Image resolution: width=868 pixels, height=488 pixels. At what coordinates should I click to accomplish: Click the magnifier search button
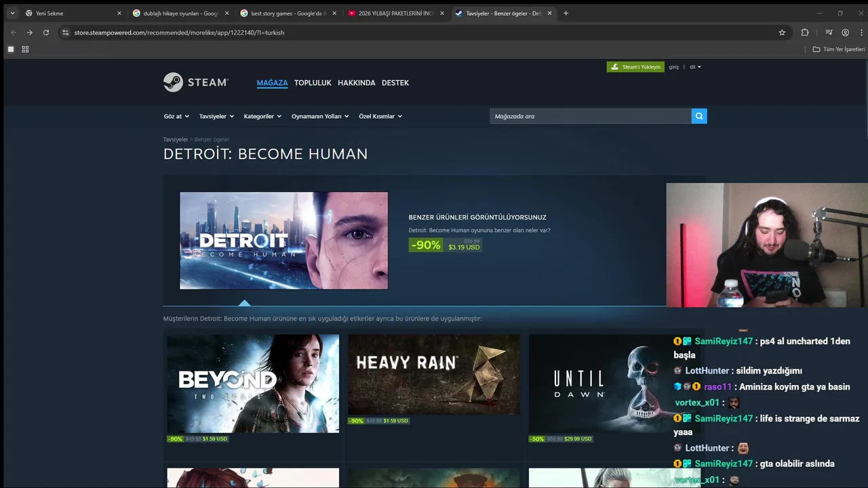699,116
